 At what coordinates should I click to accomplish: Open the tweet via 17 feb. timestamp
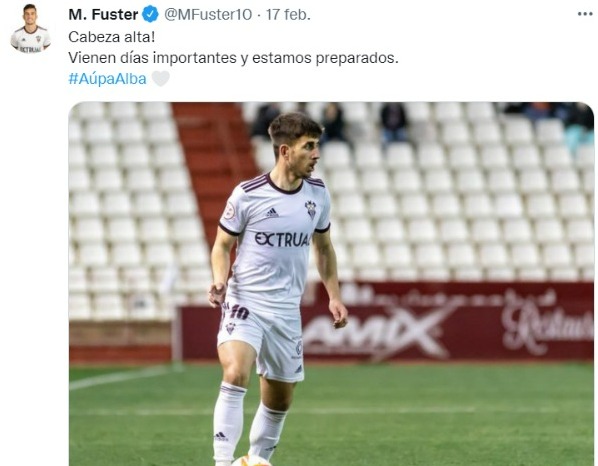click(288, 14)
